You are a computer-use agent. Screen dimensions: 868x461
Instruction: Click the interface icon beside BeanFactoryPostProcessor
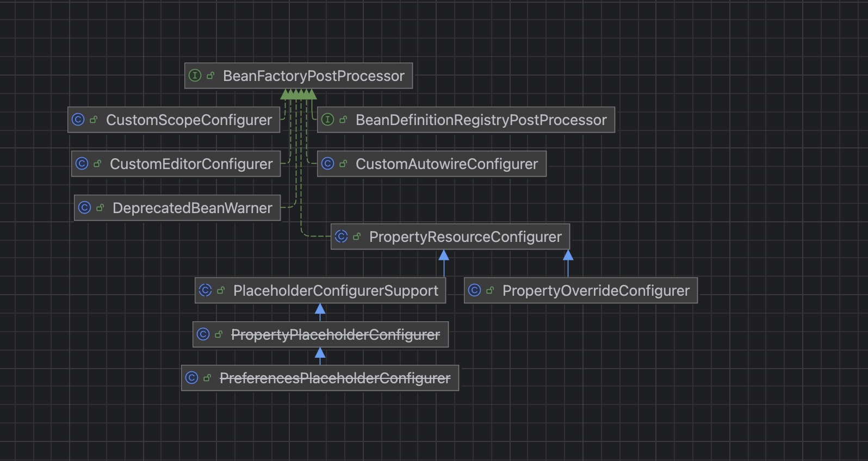195,76
